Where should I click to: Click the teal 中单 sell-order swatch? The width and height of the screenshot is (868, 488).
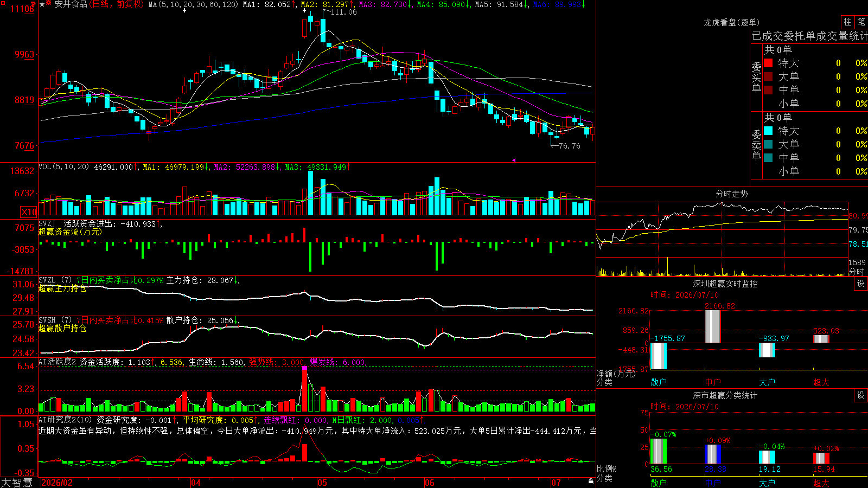point(768,158)
